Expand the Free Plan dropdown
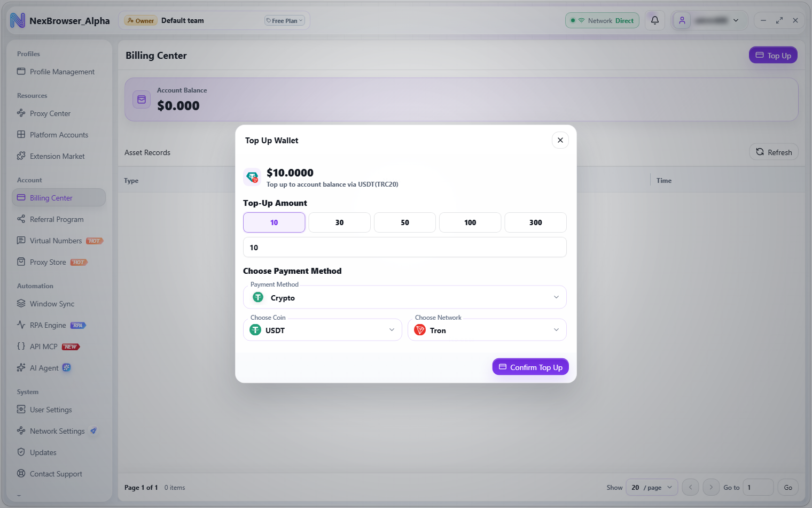The width and height of the screenshot is (812, 508). [284, 21]
